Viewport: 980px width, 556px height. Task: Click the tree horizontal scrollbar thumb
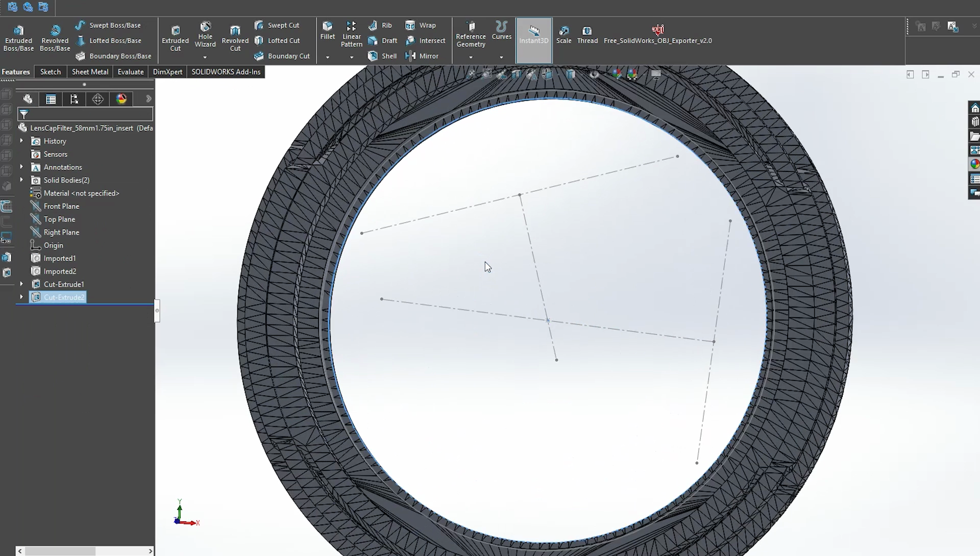pos(60,551)
